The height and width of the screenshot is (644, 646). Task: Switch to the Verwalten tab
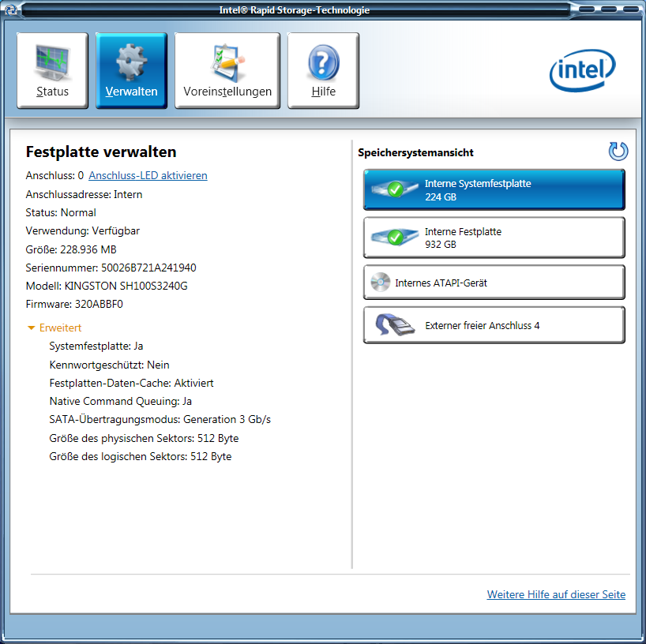(x=131, y=70)
